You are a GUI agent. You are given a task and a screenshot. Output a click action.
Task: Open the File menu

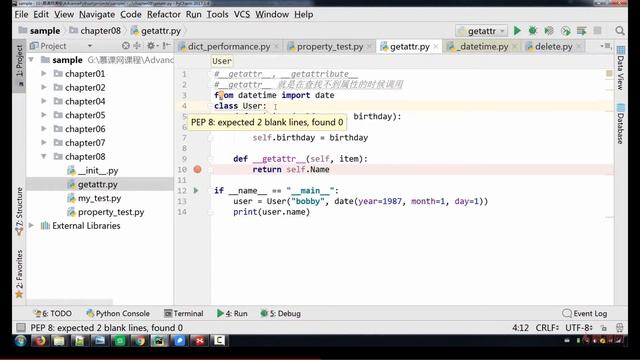(21, 14)
